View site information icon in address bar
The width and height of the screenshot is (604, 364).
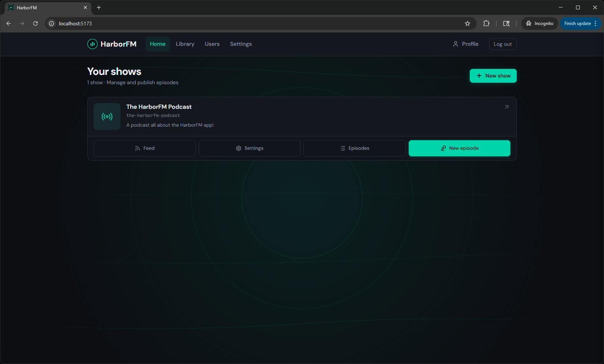click(x=51, y=23)
